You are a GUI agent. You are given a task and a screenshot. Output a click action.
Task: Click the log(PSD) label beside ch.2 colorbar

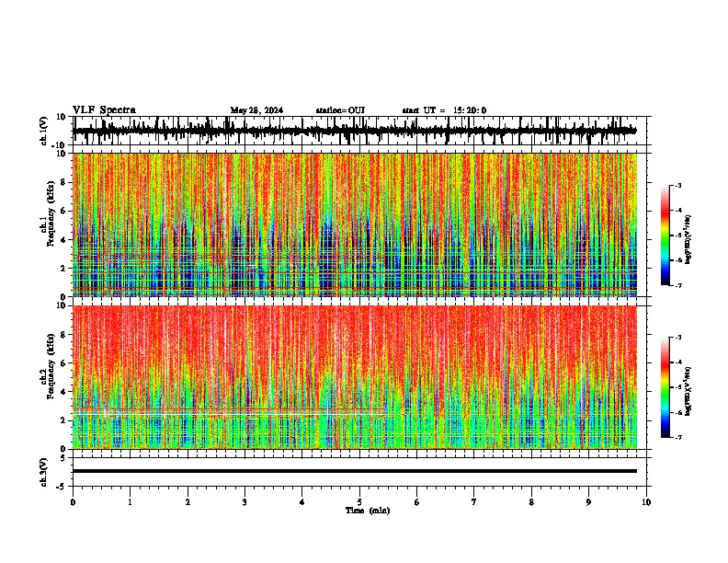(x=688, y=392)
